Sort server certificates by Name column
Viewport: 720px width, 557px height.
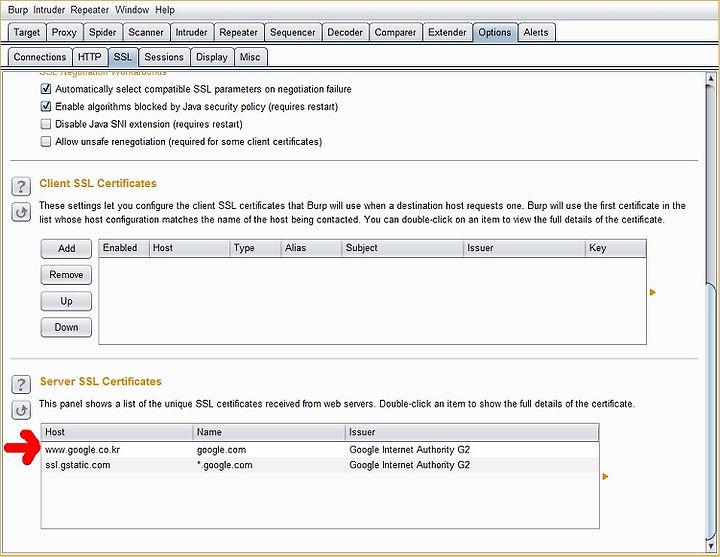pyautogui.click(x=269, y=432)
